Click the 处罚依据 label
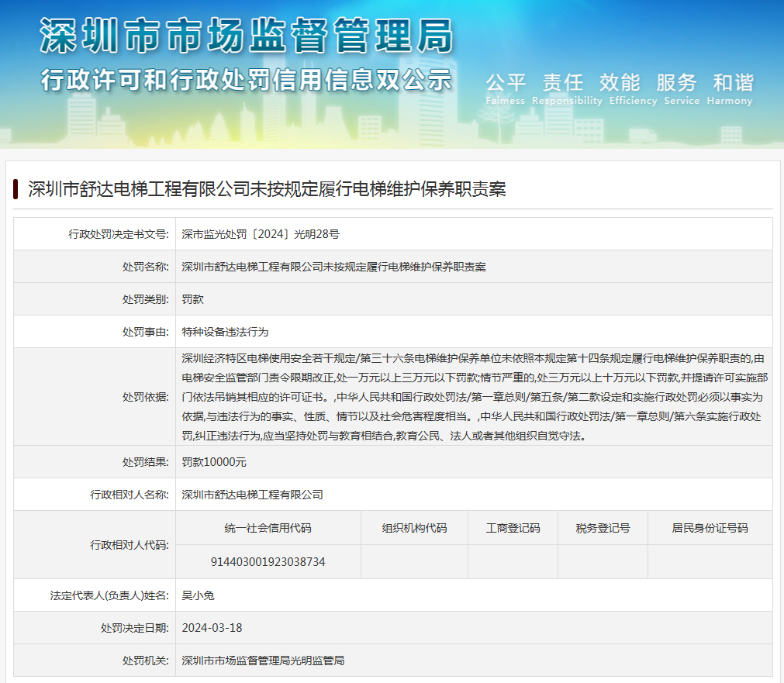Viewport: 784px width, 683px height. [146, 397]
